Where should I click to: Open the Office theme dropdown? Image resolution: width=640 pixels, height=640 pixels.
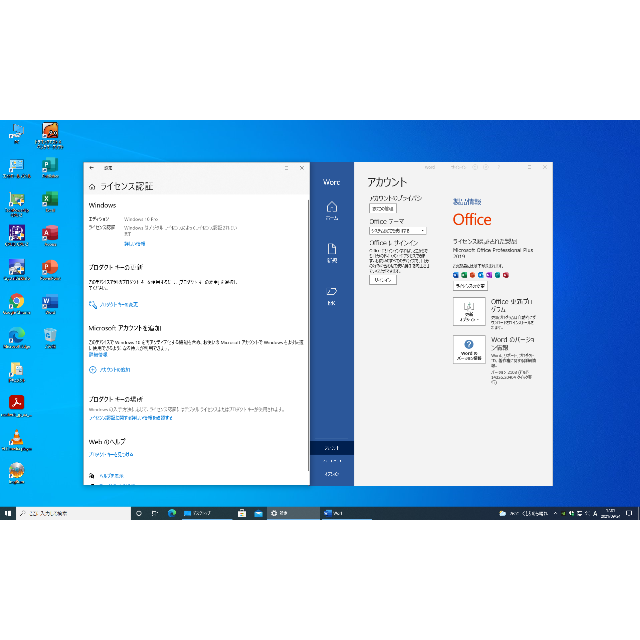pyautogui.click(x=398, y=231)
